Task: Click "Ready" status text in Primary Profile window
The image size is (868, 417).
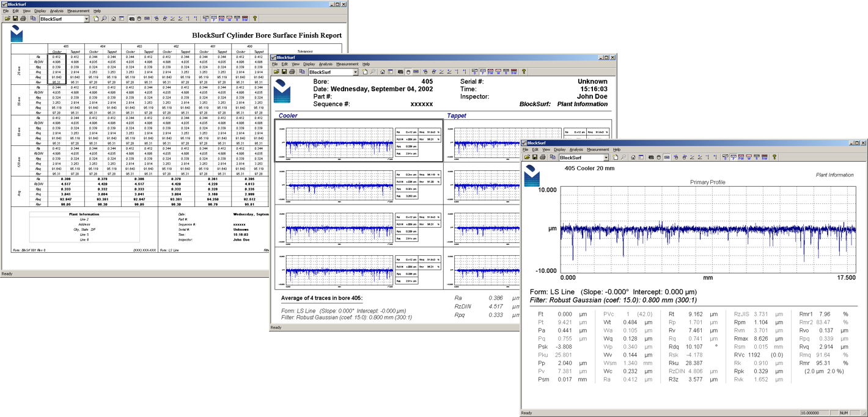Action: pyautogui.click(x=527, y=413)
